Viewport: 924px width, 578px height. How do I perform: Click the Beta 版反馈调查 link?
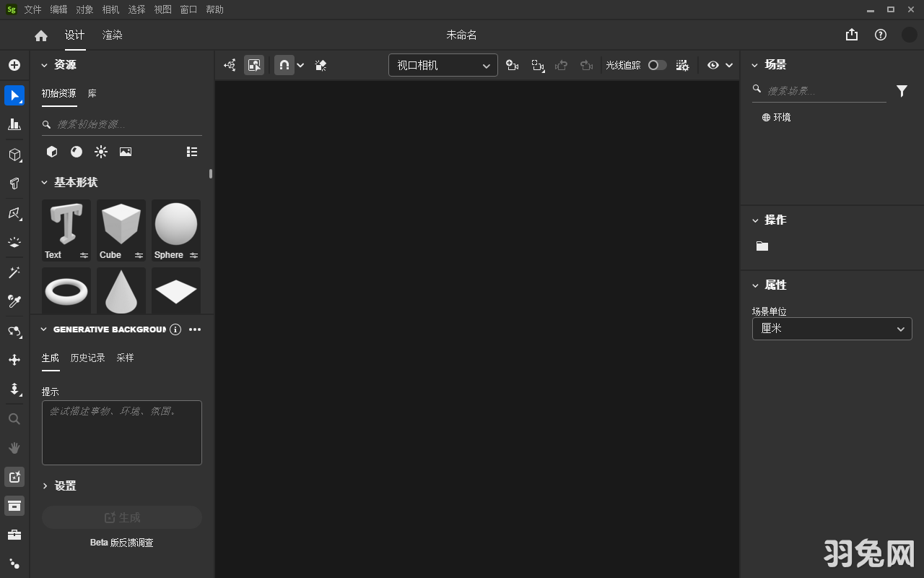(x=121, y=543)
